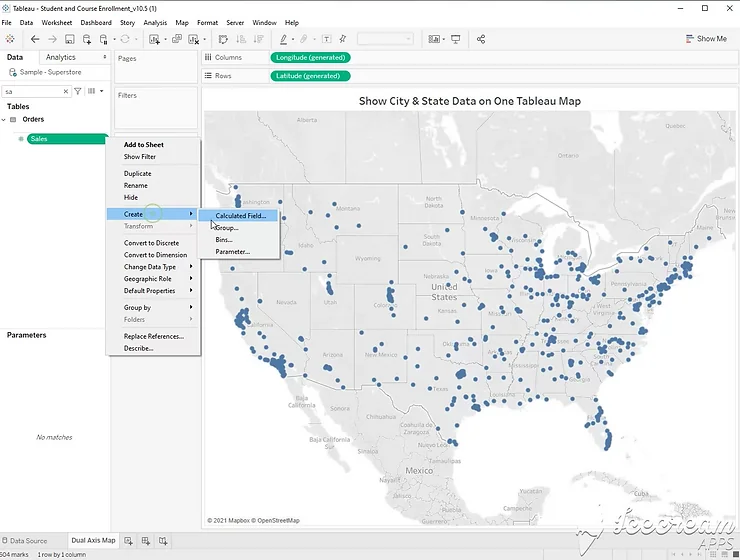Collapse the Orders table tree
The height and width of the screenshot is (560, 740).
(4, 120)
